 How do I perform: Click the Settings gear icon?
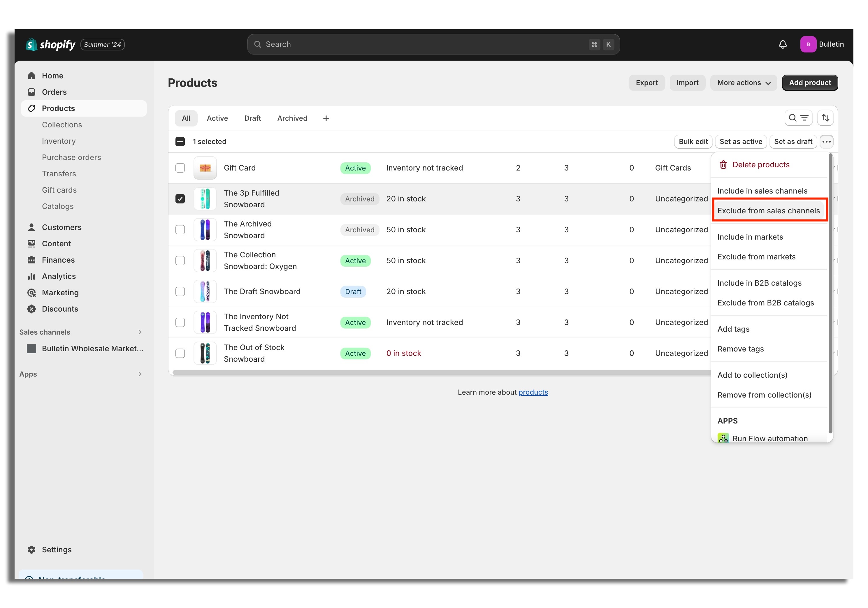pyautogui.click(x=31, y=549)
